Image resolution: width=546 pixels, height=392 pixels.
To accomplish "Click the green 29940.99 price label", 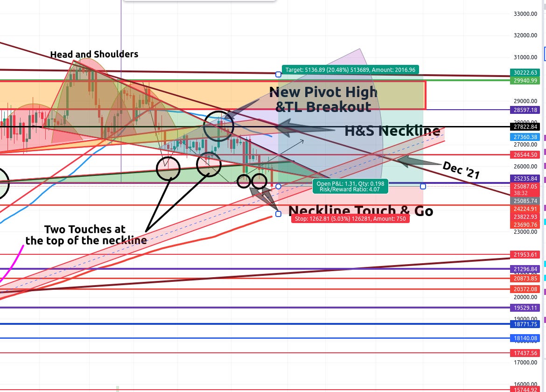I will (x=525, y=80).
